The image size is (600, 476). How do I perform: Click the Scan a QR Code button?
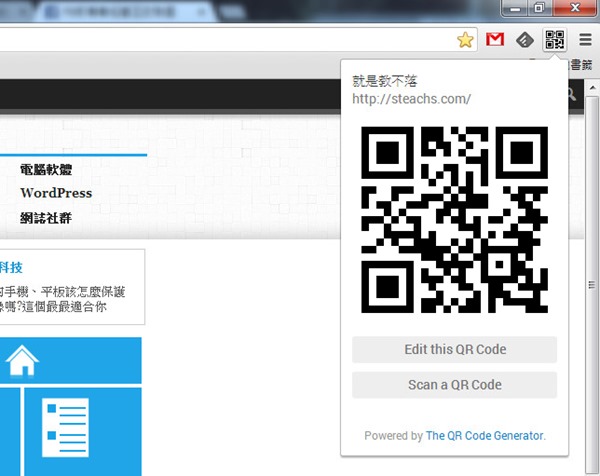pos(455,385)
